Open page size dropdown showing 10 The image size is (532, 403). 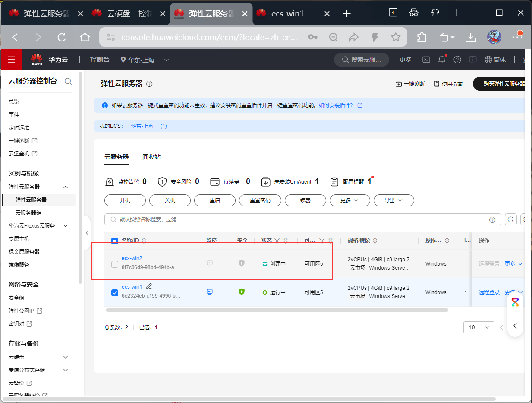pos(479,327)
